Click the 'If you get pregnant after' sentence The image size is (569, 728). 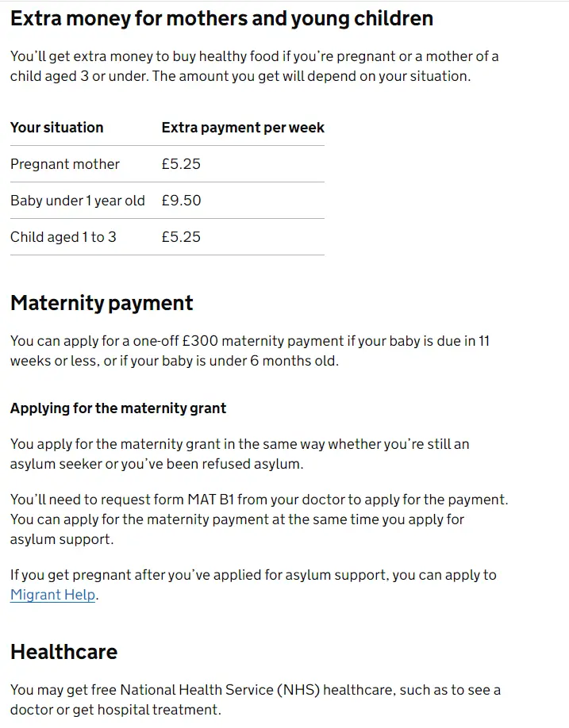coord(252,575)
